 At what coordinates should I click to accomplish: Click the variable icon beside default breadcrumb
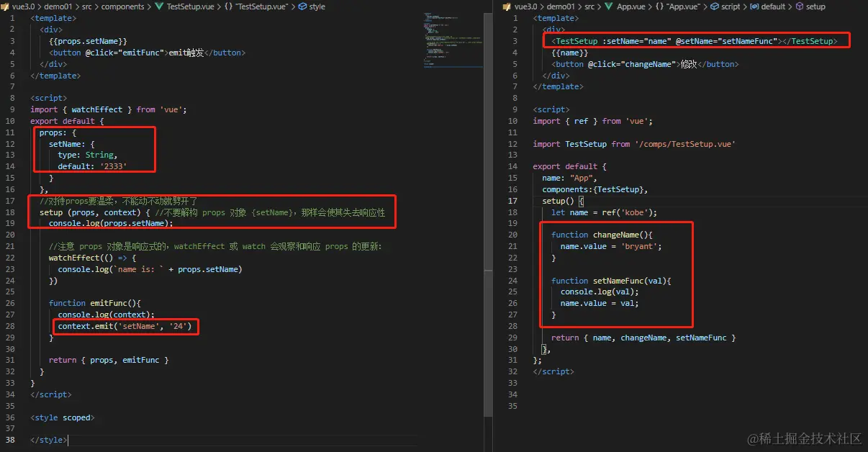tap(754, 6)
